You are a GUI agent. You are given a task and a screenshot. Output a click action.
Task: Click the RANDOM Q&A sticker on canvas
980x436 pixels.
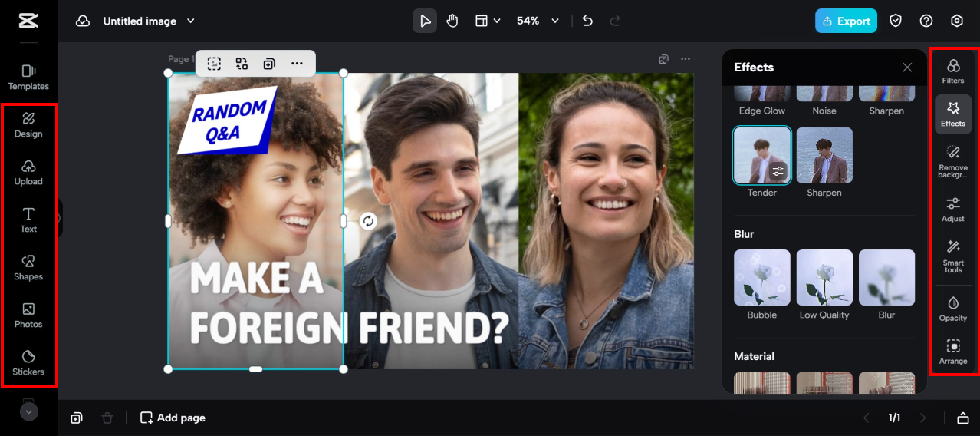click(x=227, y=120)
